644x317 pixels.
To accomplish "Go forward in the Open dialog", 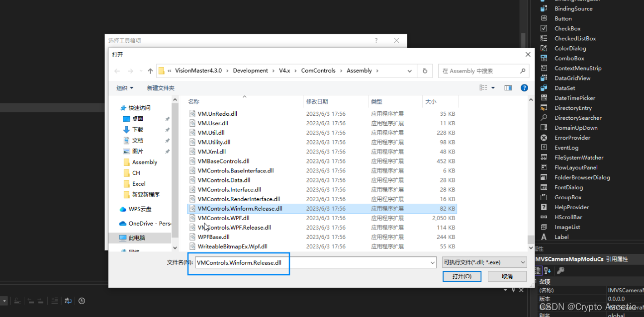I will click(130, 71).
